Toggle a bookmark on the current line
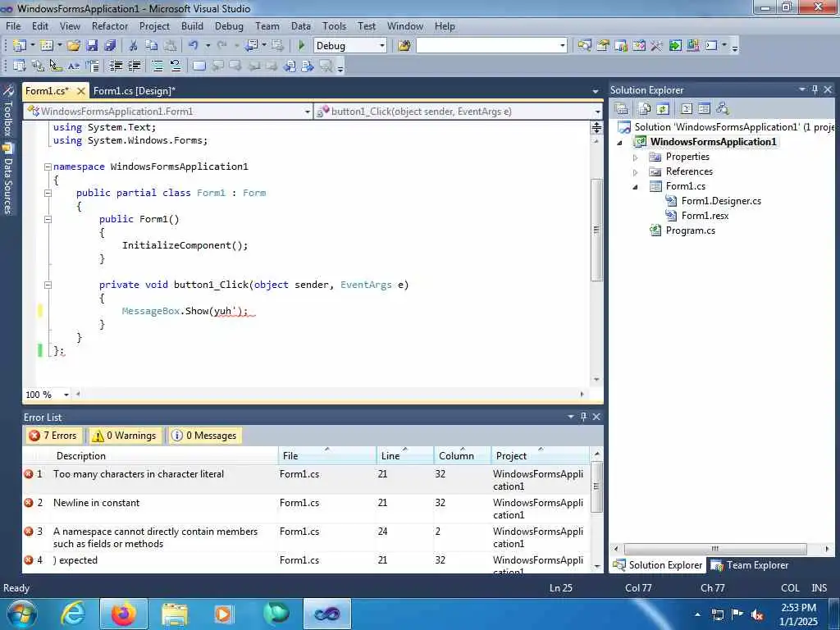Image resolution: width=840 pixels, height=630 pixels. click(199, 66)
